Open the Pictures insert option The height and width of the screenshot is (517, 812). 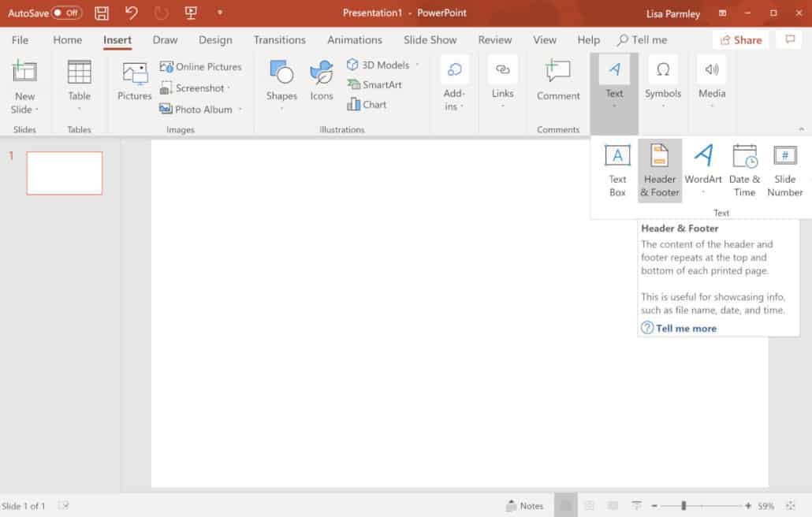[x=134, y=83]
